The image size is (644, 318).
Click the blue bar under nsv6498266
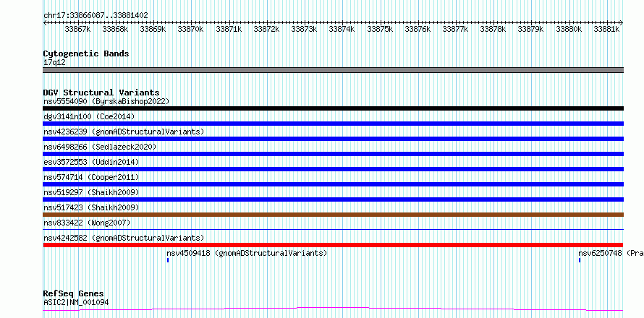[333, 154]
